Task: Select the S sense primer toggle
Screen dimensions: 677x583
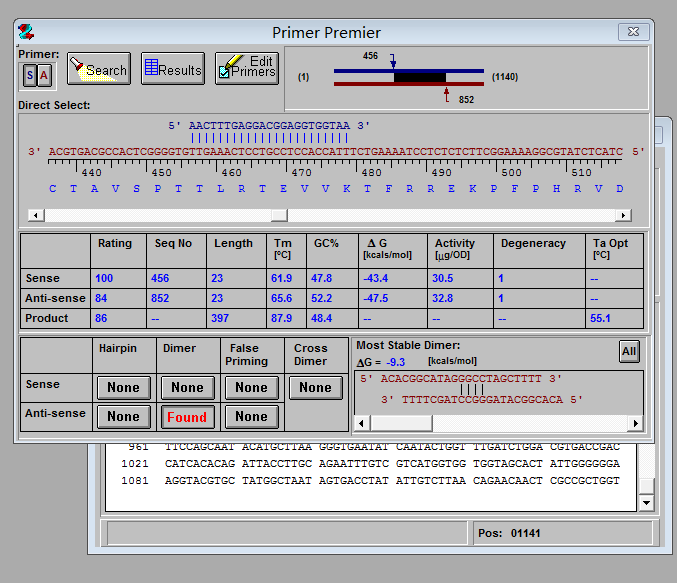Action: point(30,75)
